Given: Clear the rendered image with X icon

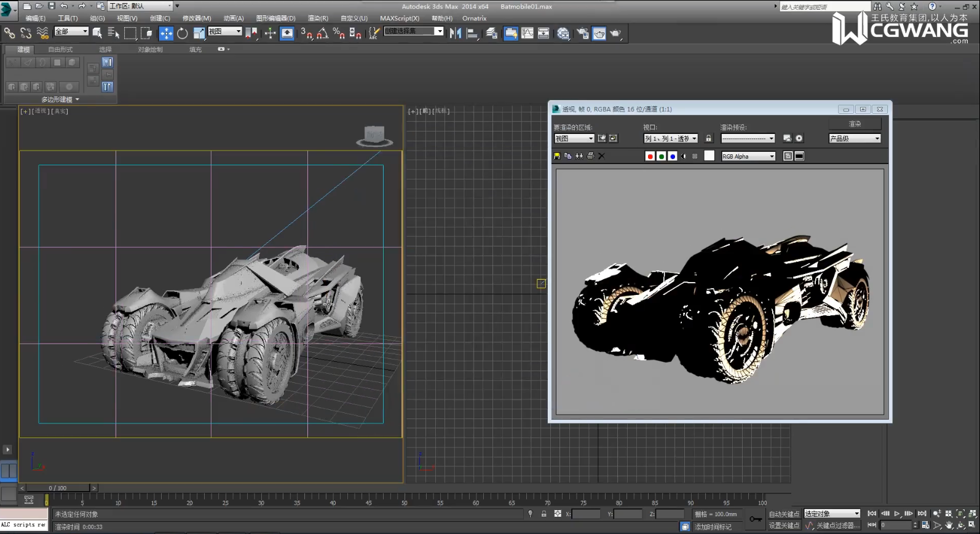Looking at the screenshot, I should (x=601, y=156).
